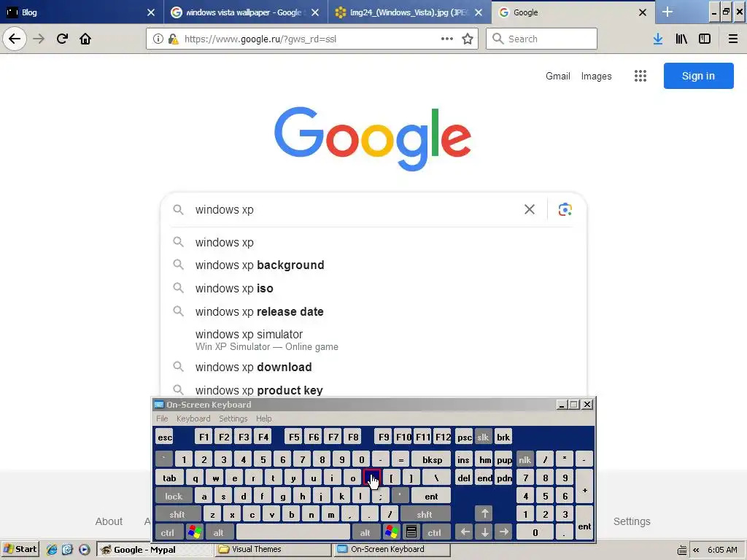Switch to Visual Themes taskbar button
The image size is (747, 560).
[274, 549]
